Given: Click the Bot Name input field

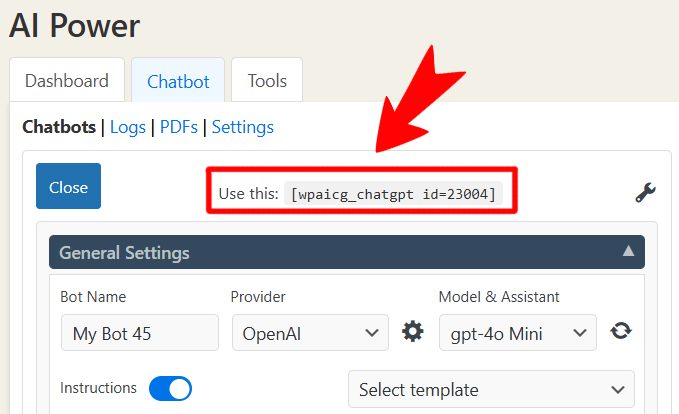Looking at the screenshot, I should (140, 333).
